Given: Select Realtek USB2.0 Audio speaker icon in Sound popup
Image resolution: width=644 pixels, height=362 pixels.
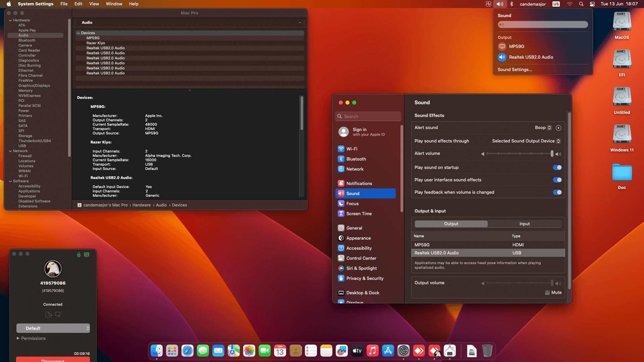Looking at the screenshot, I should [502, 57].
